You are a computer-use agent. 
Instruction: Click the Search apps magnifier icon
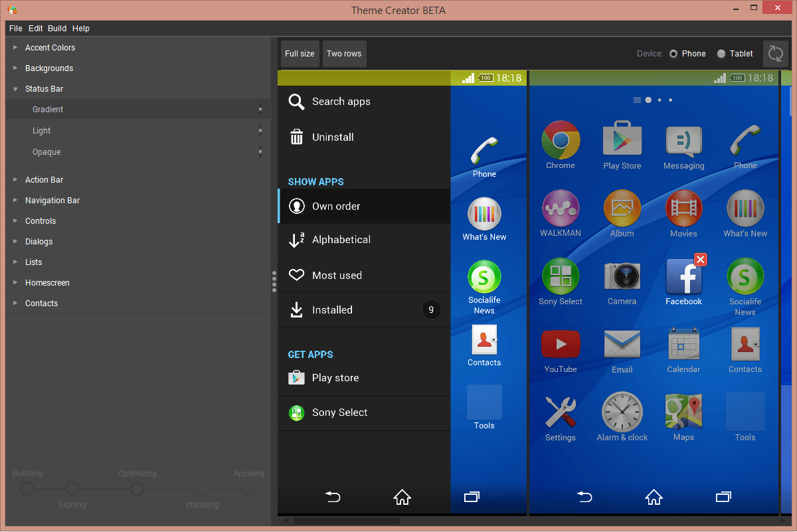(x=297, y=102)
